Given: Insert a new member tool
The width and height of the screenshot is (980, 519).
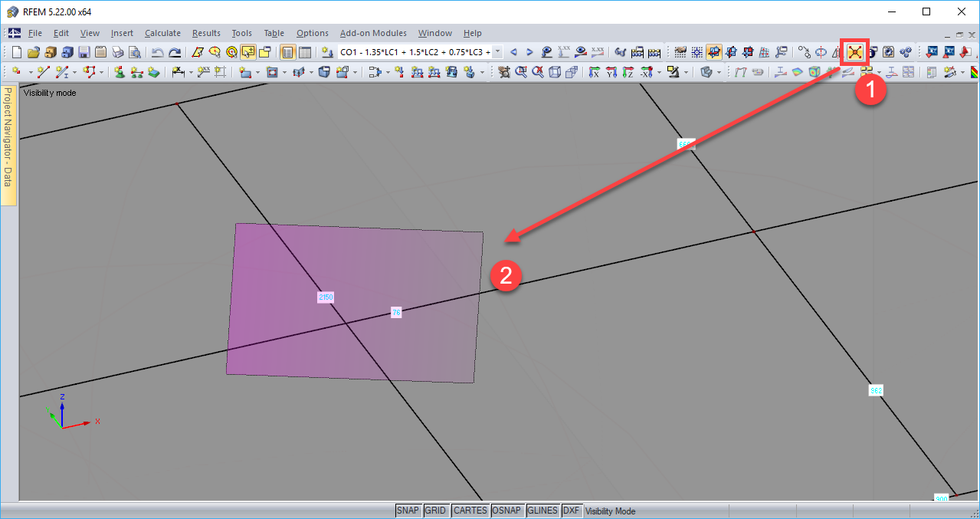Looking at the screenshot, I should 61,72.
